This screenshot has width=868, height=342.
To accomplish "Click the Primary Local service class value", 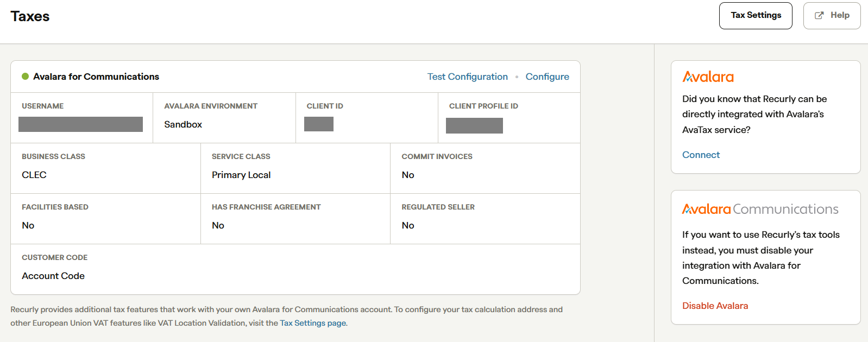I will 241,175.
